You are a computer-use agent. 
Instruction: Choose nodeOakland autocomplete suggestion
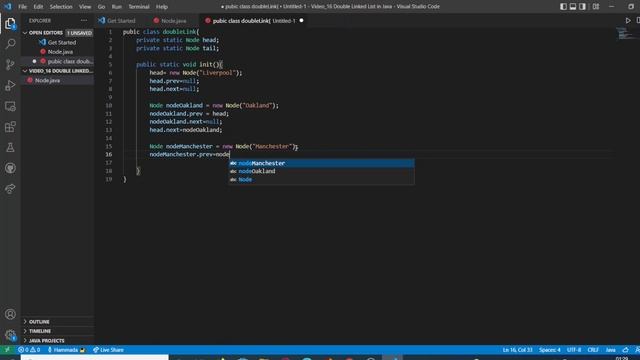(321, 171)
